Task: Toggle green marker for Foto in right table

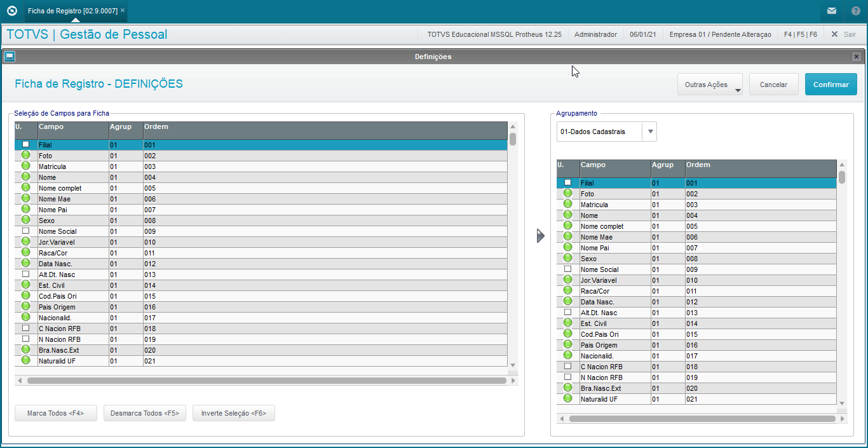Action: tap(568, 193)
